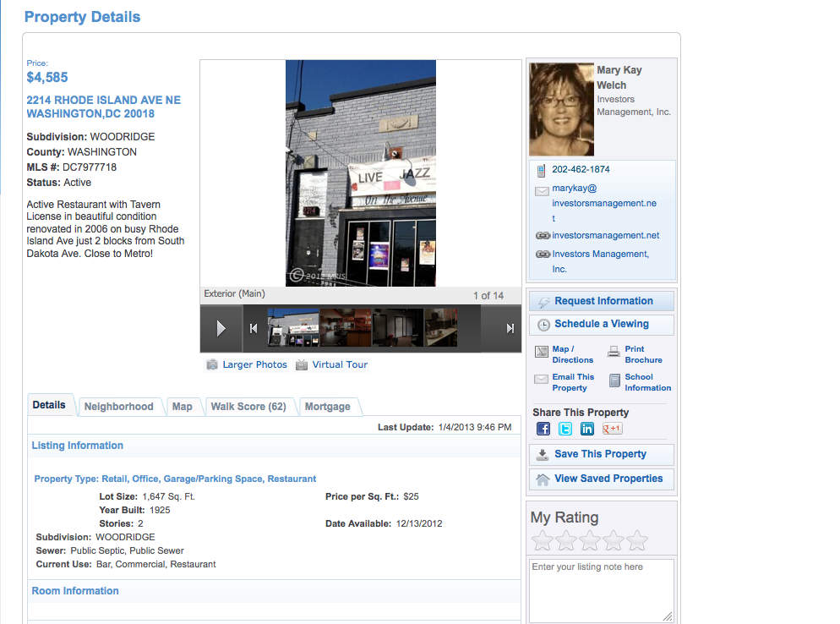Image resolution: width=840 pixels, height=624 pixels.
Task: Click Email This Property
Action: click(x=572, y=382)
